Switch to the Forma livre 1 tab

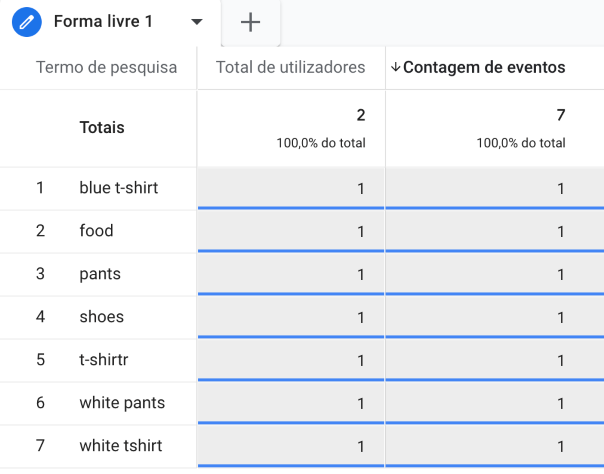(104, 22)
